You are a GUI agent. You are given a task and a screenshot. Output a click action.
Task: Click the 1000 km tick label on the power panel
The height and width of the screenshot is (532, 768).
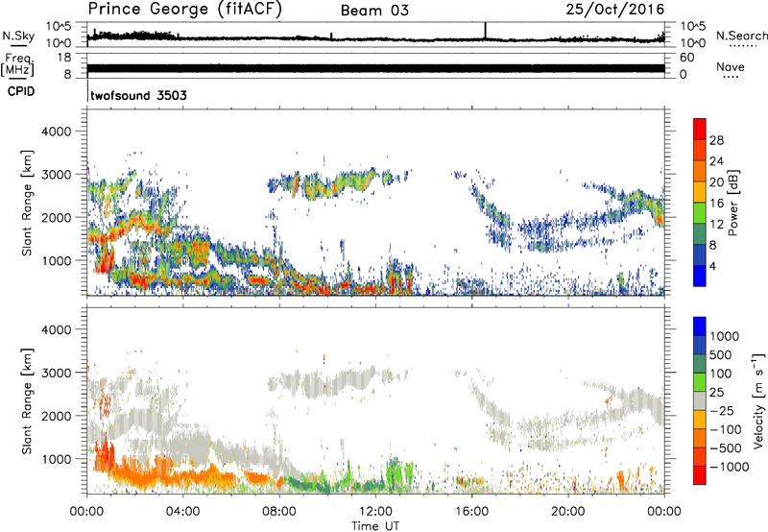pos(56,260)
